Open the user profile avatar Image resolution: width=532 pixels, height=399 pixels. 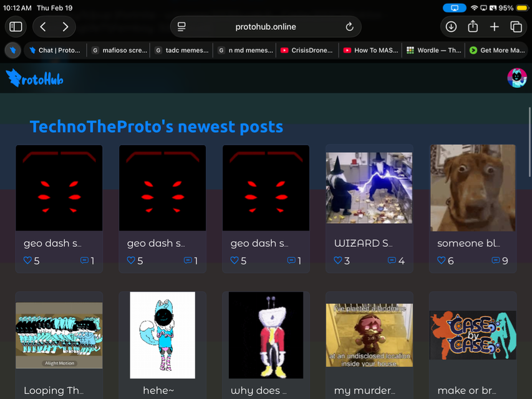[516, 78]
